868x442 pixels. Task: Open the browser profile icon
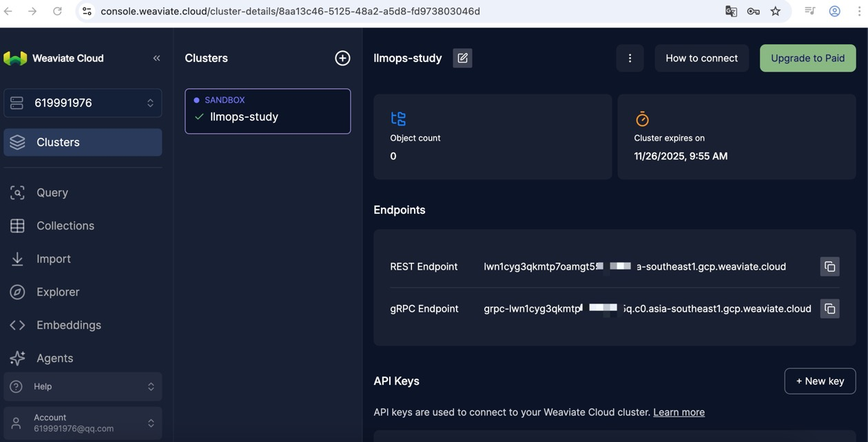click(x=834, y=11)
